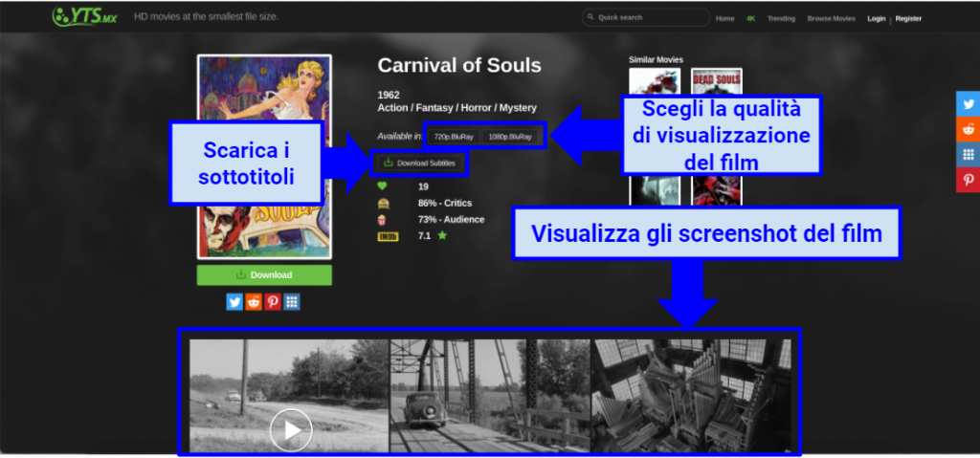Click the green Download button
The image size is (980, 458).
[x=264, y=275]
